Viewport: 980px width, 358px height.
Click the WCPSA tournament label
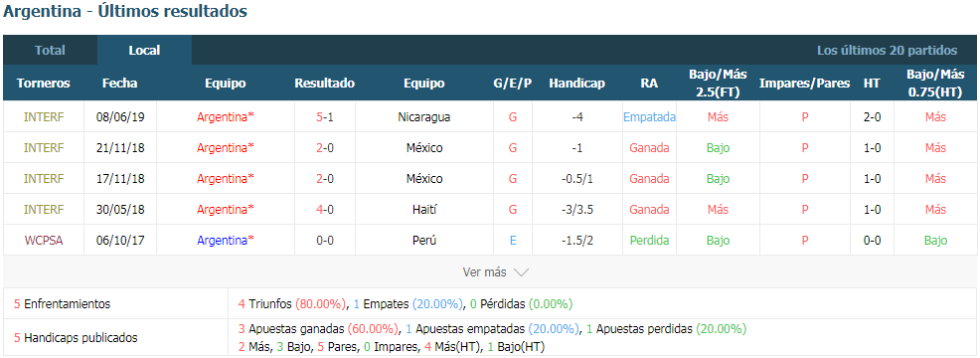point(43,241)
